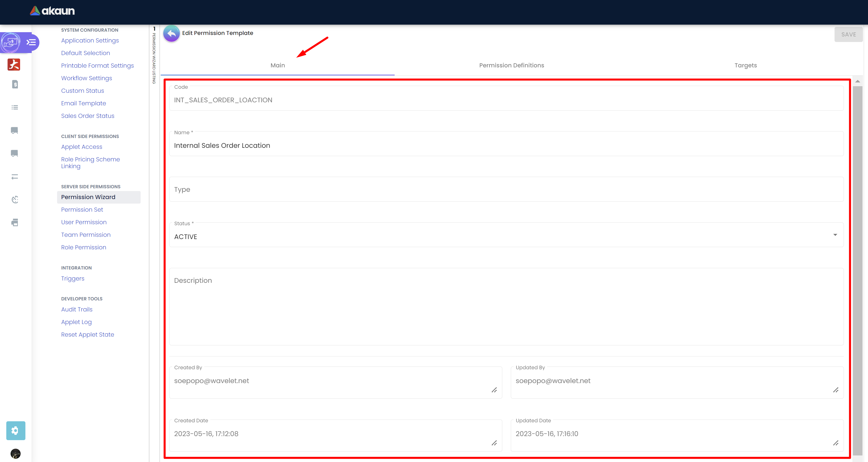868x462 pixels.
Task: Switch to the Targets tab
Action: [x=745, y=65]
